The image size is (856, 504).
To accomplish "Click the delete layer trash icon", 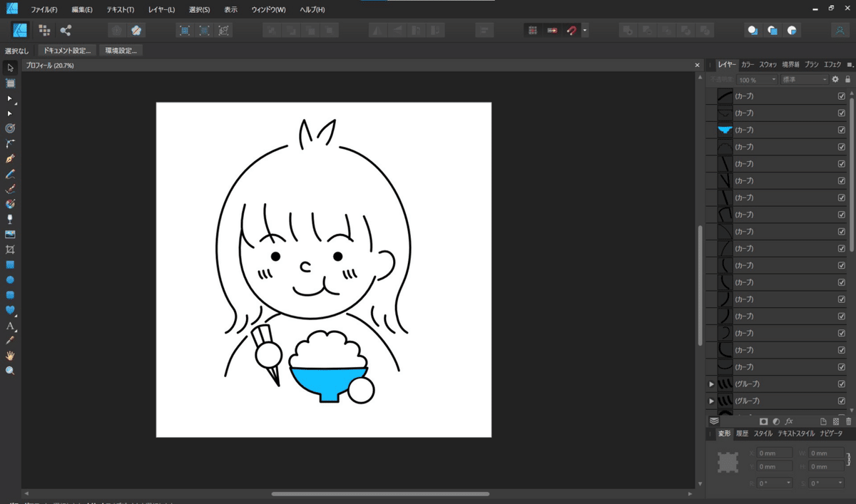I will point(848,422).
